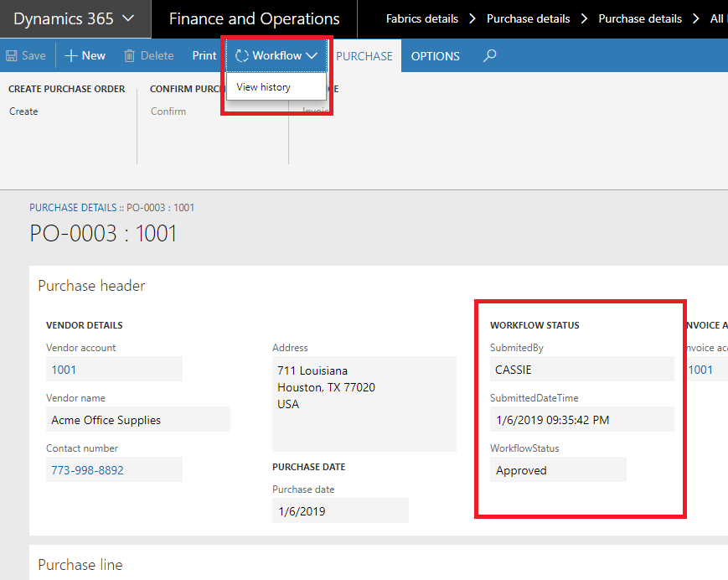Screen dimensions: 728x580
Task: Click Create under Create Purchase Order
Action: pyautogui.click(x=23, y=111)
